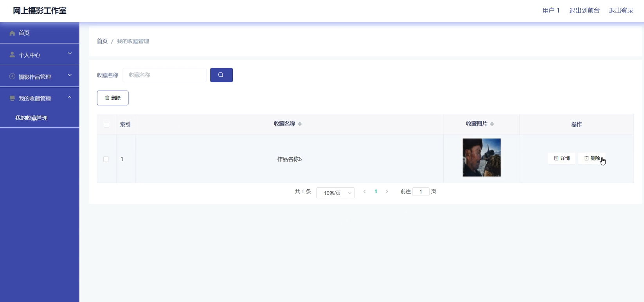Open 详情 for 作品名称6 row
This screenshot has width=644, height=302.
(x=562, y=158)
